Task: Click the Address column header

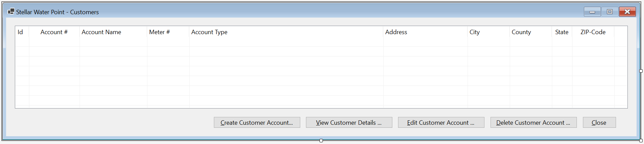Action: (425, 32)
